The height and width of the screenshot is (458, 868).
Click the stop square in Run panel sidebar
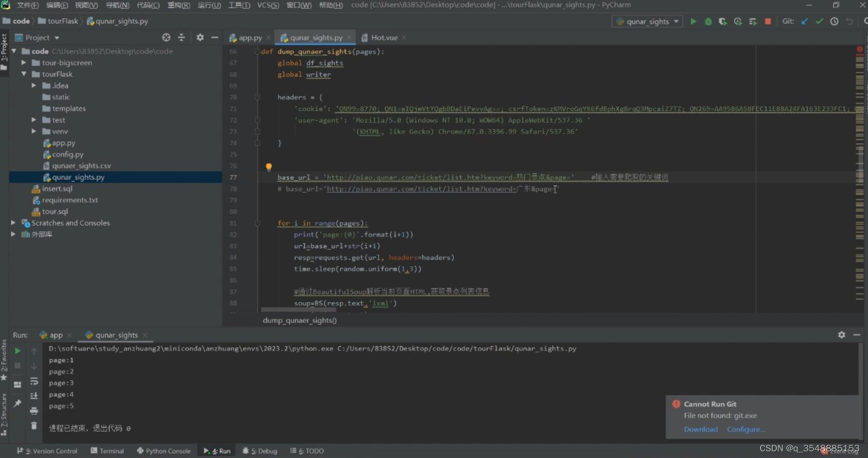tap(18, 365)
